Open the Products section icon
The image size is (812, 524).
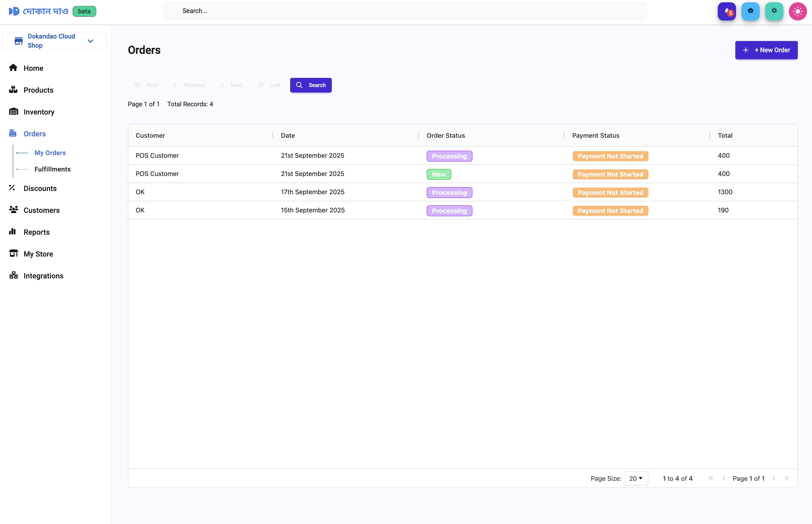(x=13, y=90)
